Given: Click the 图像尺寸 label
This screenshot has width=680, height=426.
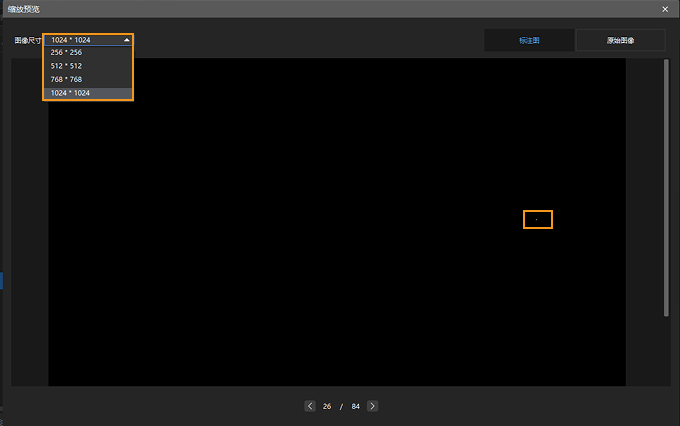Looking at the screenshot, I should point(28,40).
